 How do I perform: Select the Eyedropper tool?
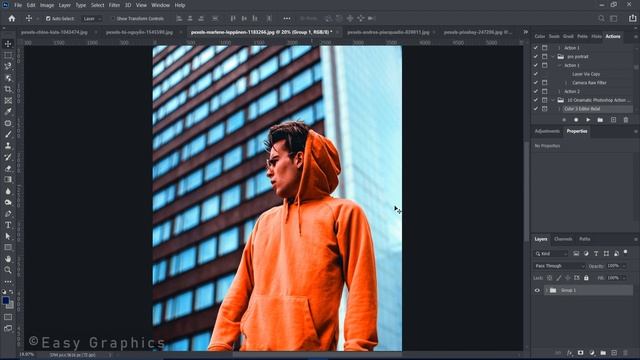coord(8,112)
